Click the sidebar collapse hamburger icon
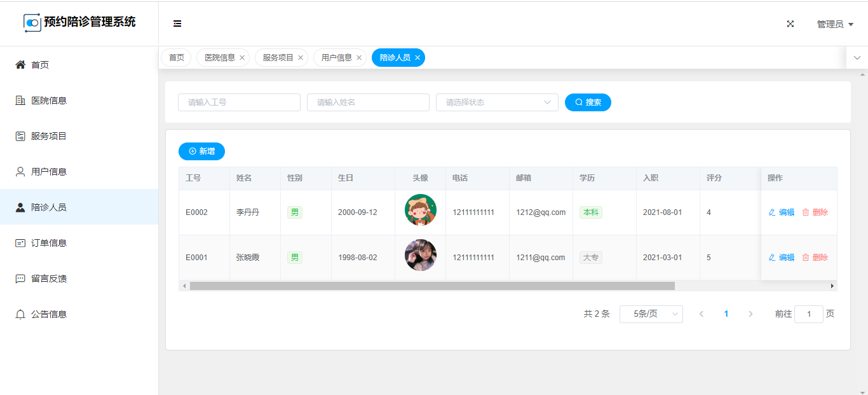 coord(177,24)
